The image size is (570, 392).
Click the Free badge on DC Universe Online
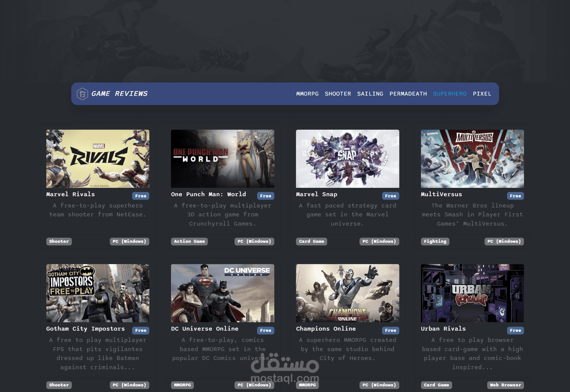click(x=266, y=330)
